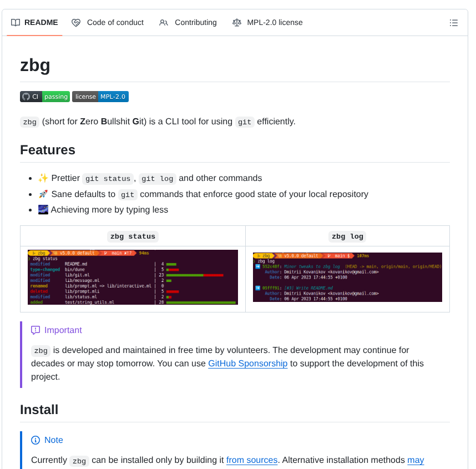476x469 pixels.
Task: Open the zbg status screenshot
Action: coord(133,278)
